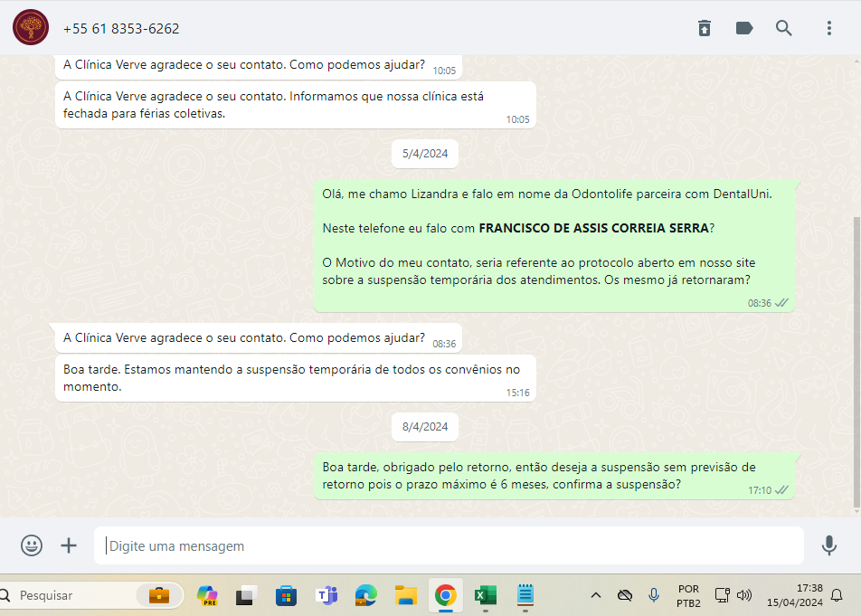The height and width of the screenshot is (616, 861).
Task: Open File Explorer from taskbar
Action: (x=406, y=595)
